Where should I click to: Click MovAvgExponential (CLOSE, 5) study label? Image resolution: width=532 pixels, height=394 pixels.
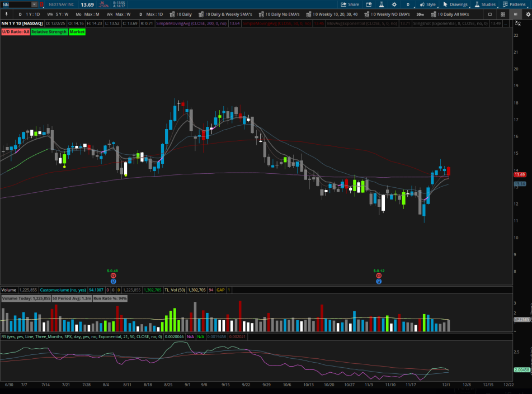(362, 23)
